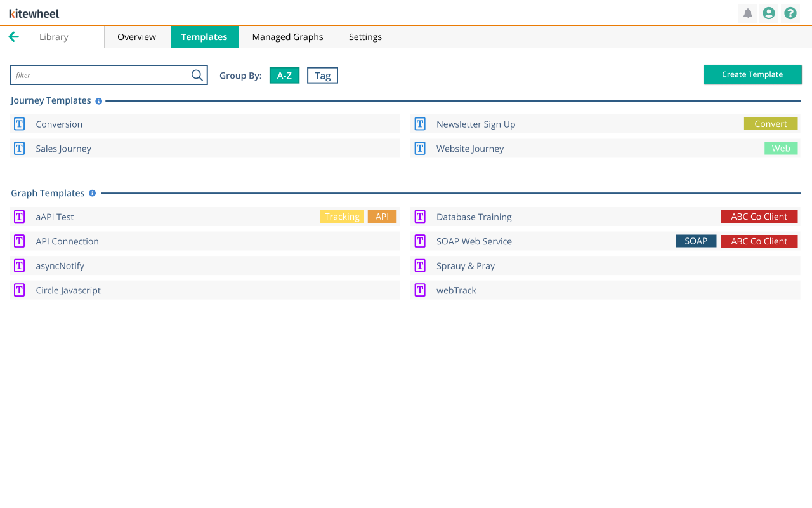
Task: Open the notifications bell
Action: click(x=747, y=13)
